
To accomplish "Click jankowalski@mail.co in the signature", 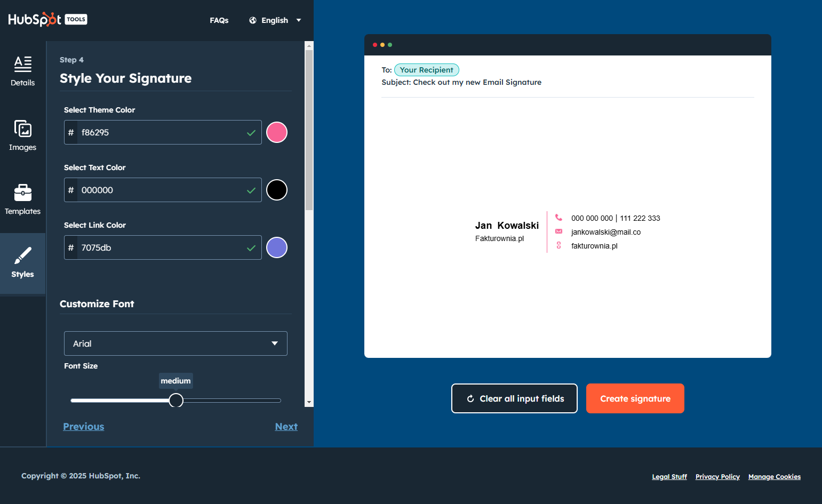I will (x=606, y=232).
